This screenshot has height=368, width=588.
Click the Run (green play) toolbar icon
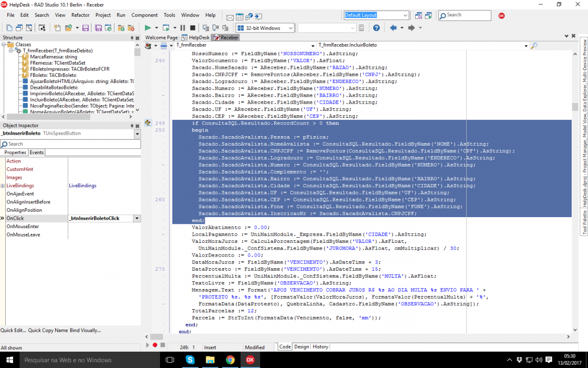tap(148, 28)
